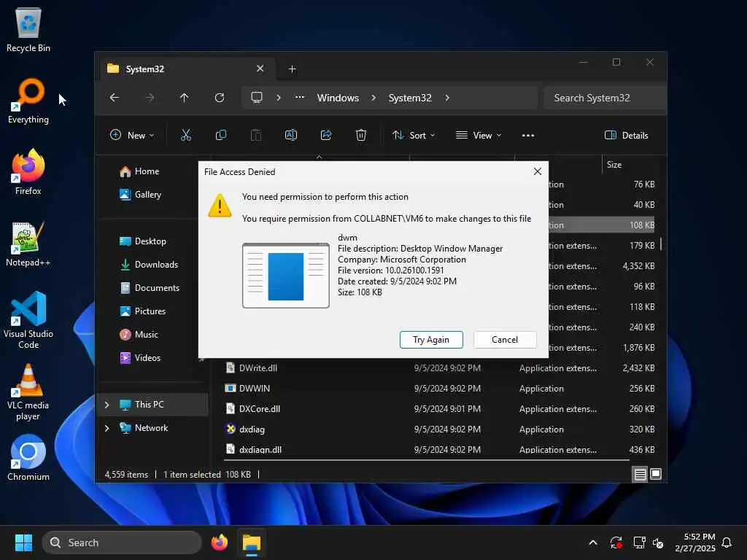Open the New dropdown menu
The width and height of the screenshot is (747, 560).
[x=132, y=135]
